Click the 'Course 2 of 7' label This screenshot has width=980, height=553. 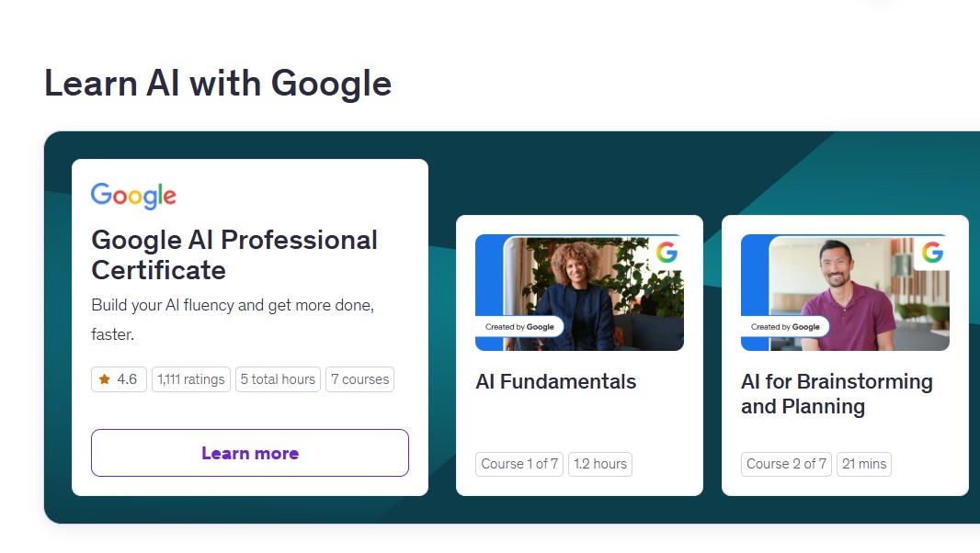(x=786, y=464)
